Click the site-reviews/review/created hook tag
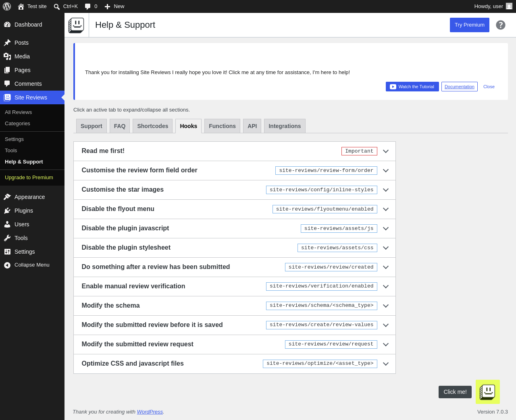Image resolution: width=516 pixels, height=420 pixels. 331,267
